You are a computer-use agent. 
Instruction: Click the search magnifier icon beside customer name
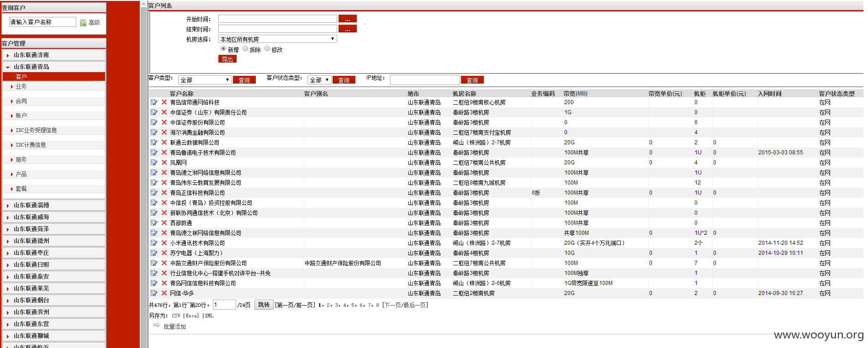[x=83, y=23]
